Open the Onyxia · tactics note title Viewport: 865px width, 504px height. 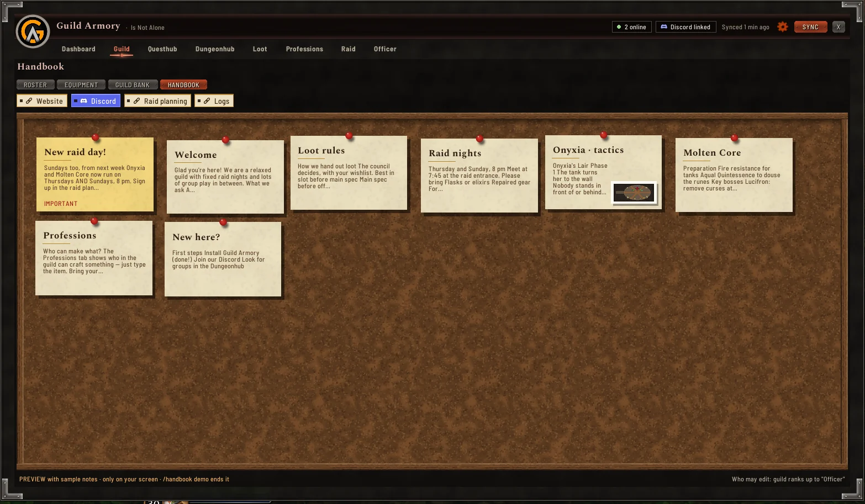588,150
